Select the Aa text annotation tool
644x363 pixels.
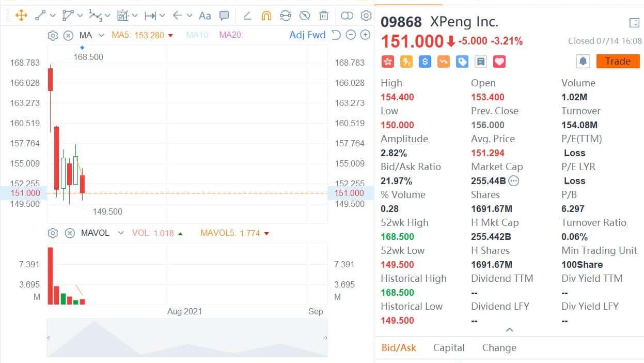point(205,16)
